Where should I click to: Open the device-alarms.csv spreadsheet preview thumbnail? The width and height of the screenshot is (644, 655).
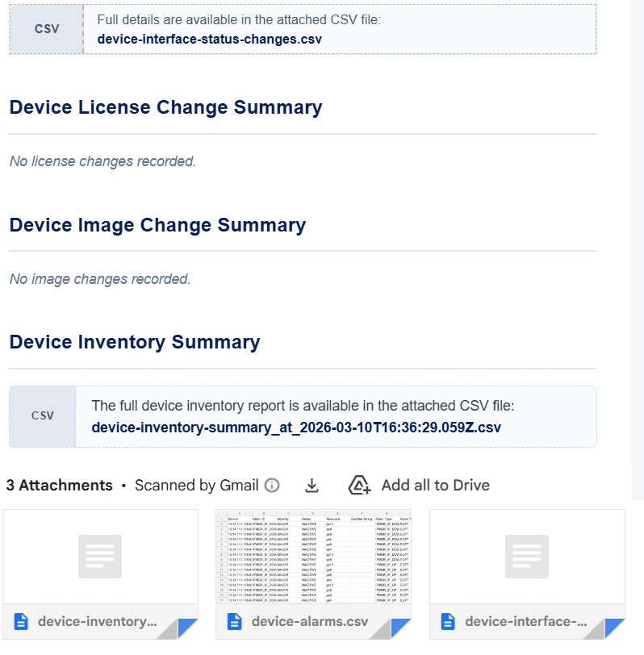point(313,557)
